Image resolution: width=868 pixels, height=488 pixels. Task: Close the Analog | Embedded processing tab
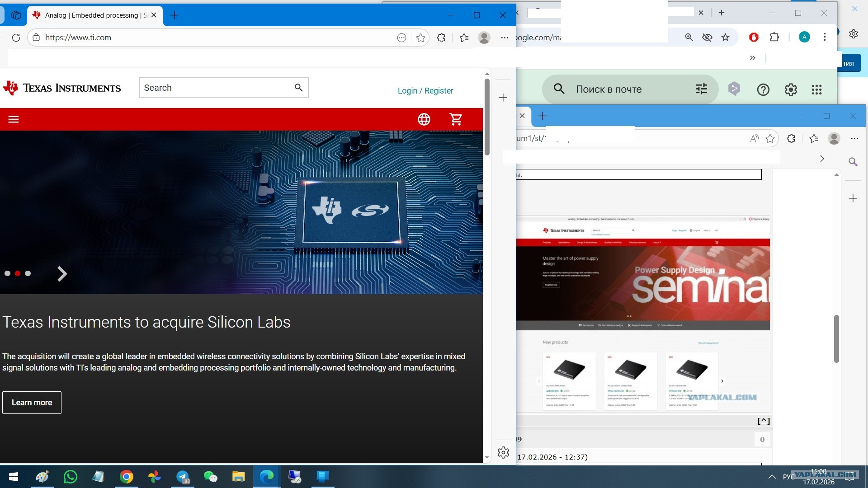tap(154, 15)
